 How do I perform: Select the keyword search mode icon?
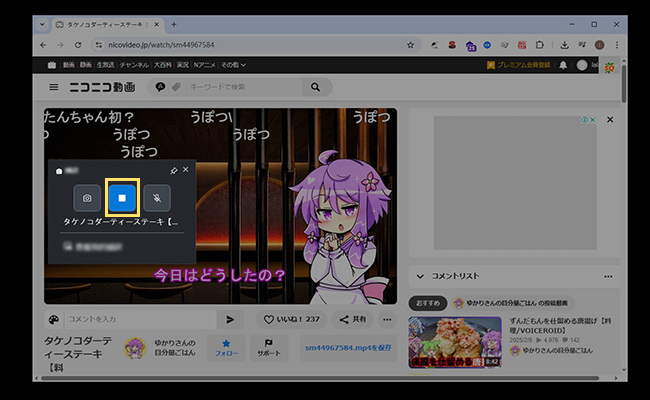pyautogui.click(x=160, y=87)
